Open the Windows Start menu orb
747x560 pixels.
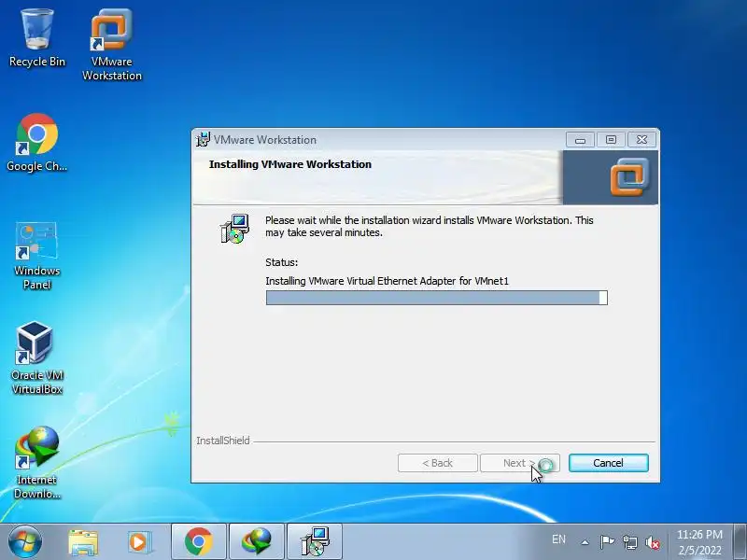[x=25, y=541]
